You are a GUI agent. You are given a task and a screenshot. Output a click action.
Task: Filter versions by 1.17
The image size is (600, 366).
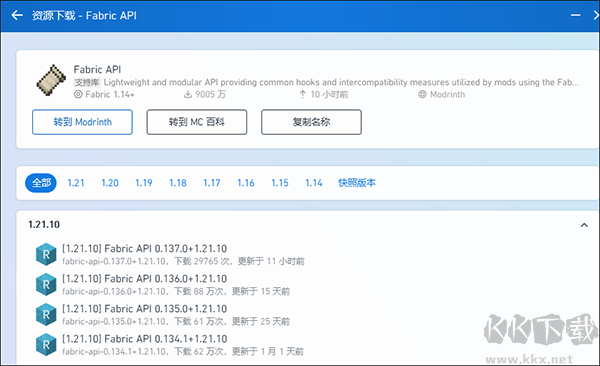212,183
